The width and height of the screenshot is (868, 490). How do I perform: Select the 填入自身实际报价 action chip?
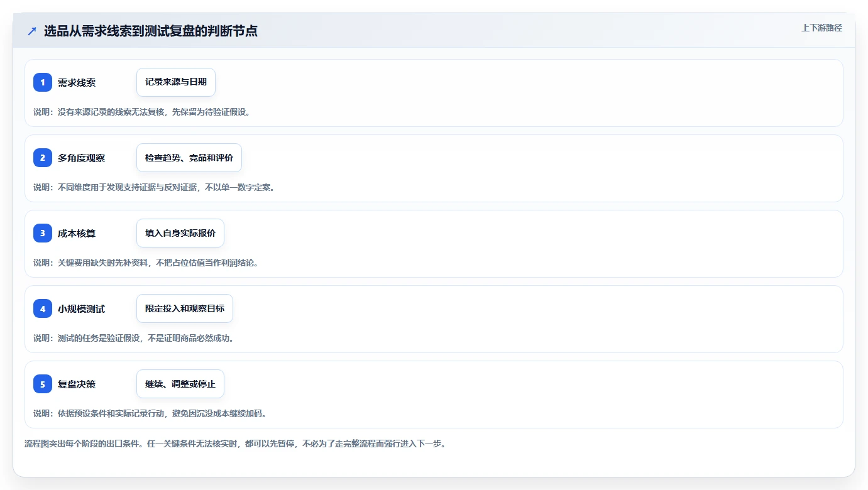pos(180,233)
